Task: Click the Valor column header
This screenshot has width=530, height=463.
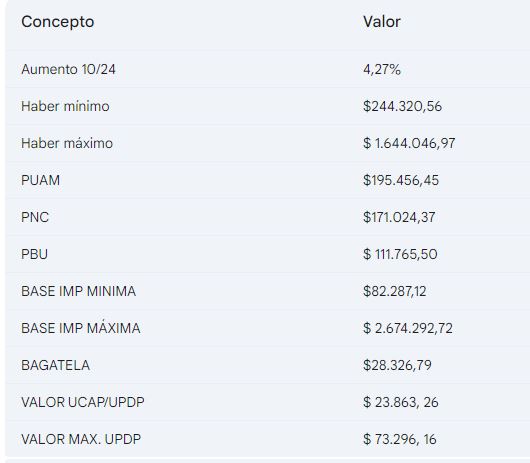Action: [x=382, y=22]
